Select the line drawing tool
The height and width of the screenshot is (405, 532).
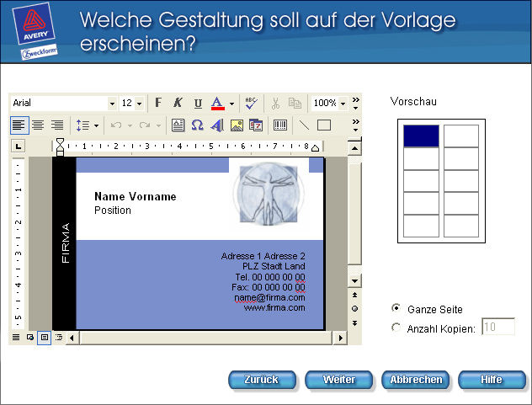pyautogui.click(x=304, y=125)
